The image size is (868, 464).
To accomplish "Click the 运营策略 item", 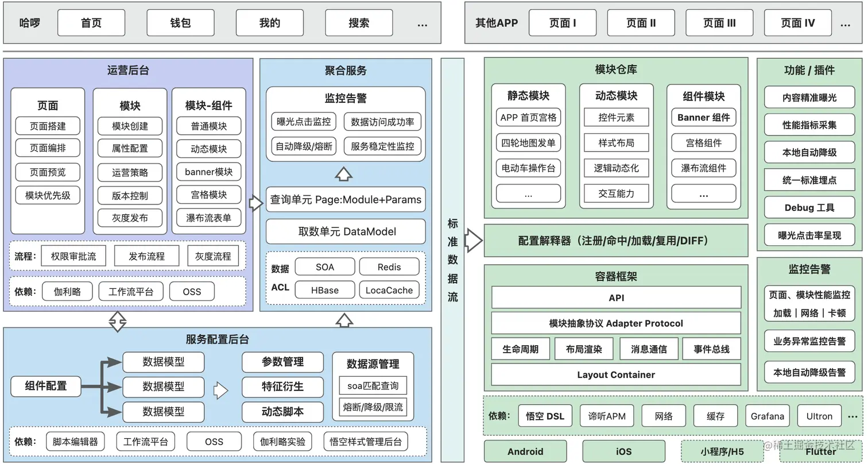I will pos(130,172).
